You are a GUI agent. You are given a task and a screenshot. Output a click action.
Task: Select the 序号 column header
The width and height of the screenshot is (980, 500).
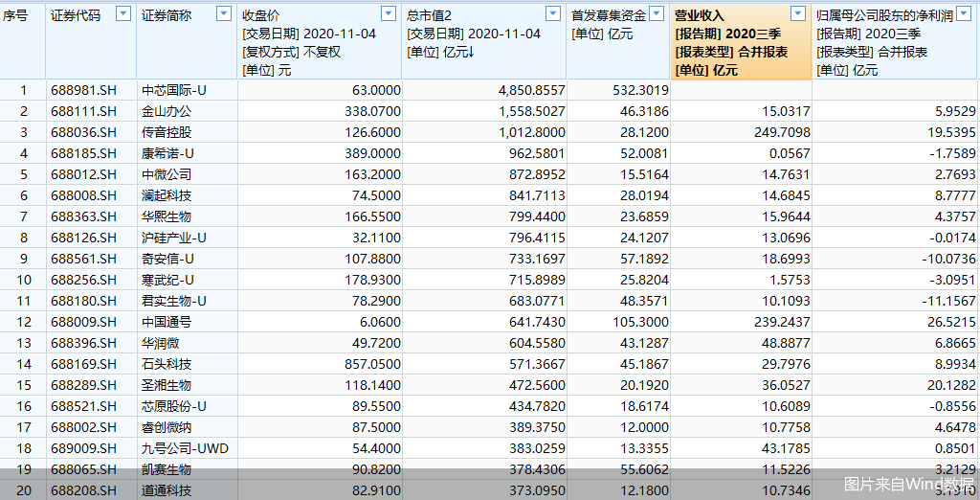click(23, 41)
